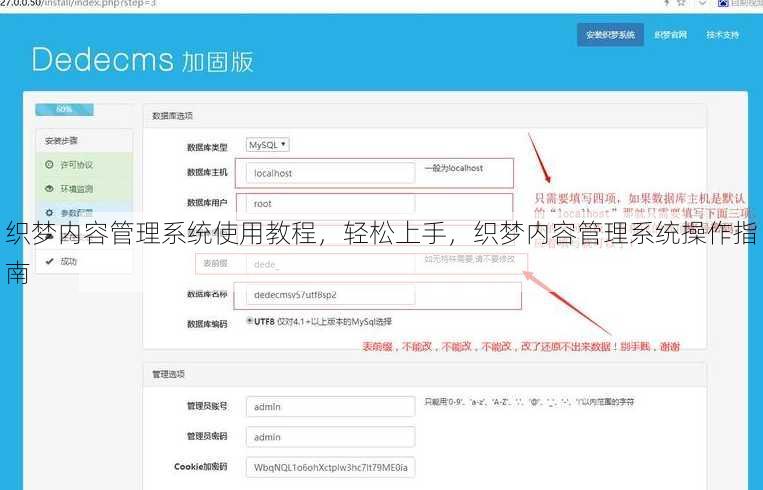Click the Dedecms 加固版 logo title
The width and height of the screenshot is (763, 490).
coord(143,60)
